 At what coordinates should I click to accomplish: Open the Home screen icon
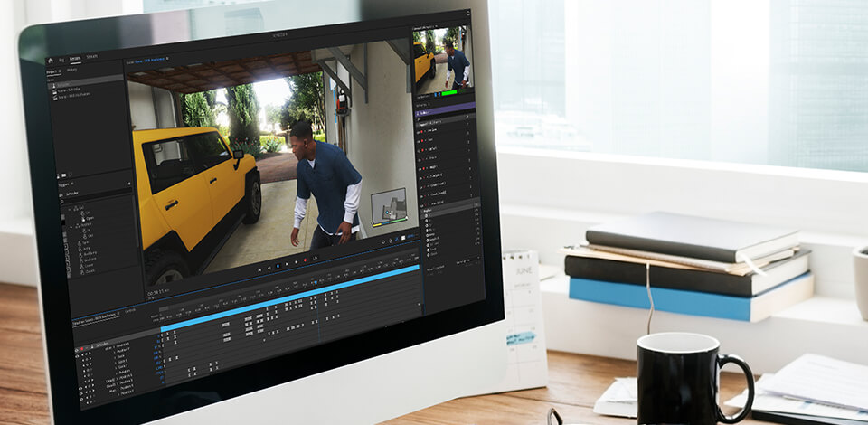pyautogui.click(x=51, y=61)
